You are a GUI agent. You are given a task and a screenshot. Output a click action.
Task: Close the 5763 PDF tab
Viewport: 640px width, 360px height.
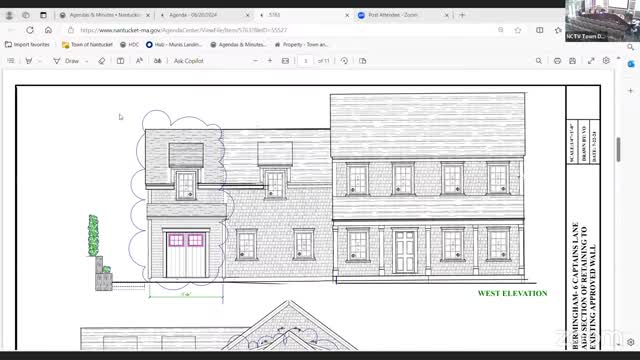click(x=347, y=15)
